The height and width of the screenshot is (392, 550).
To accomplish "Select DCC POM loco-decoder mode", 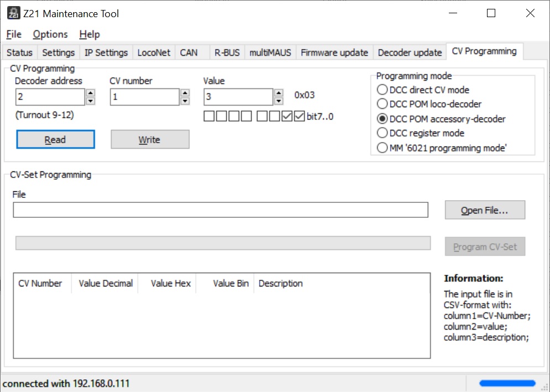I will pos(429,104).
